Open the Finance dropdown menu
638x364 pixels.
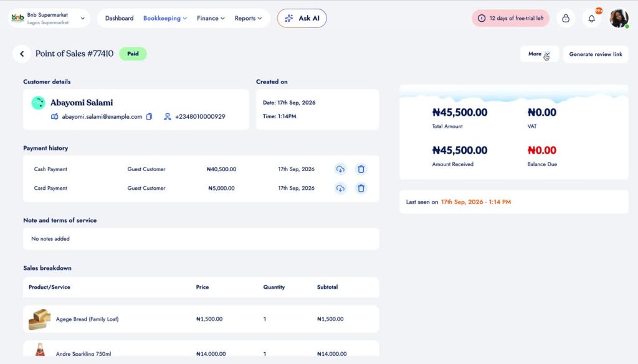[x=211, y=18]
